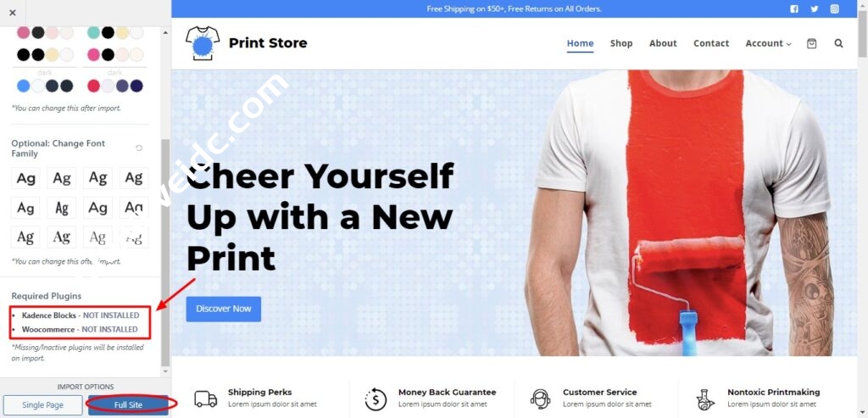Open the Twitter social icon

point(814,8)
